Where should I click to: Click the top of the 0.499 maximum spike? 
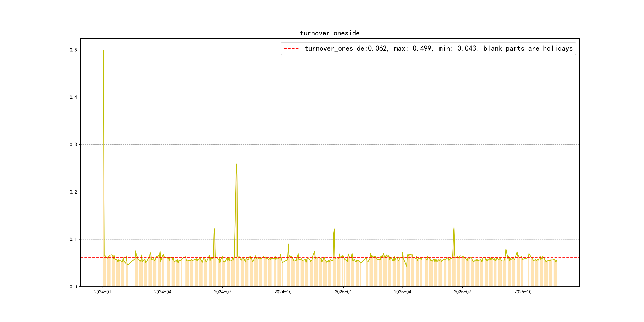(x=104, y=50)
